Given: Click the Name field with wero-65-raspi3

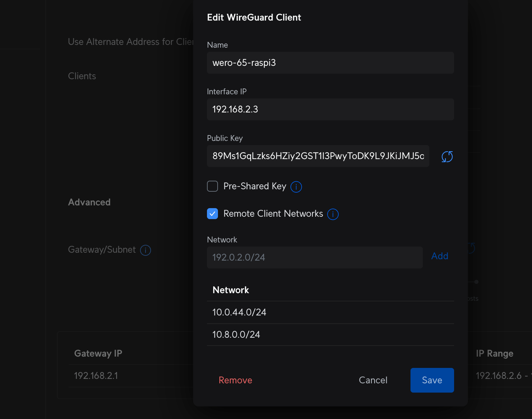Looking at the screenshot, I should (x=330, y=63).
